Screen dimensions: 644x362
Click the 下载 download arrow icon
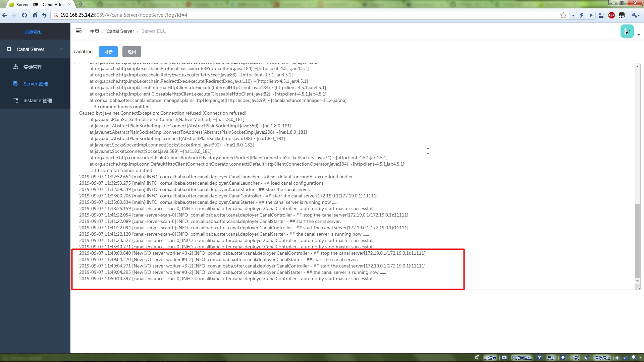point(563,358)
